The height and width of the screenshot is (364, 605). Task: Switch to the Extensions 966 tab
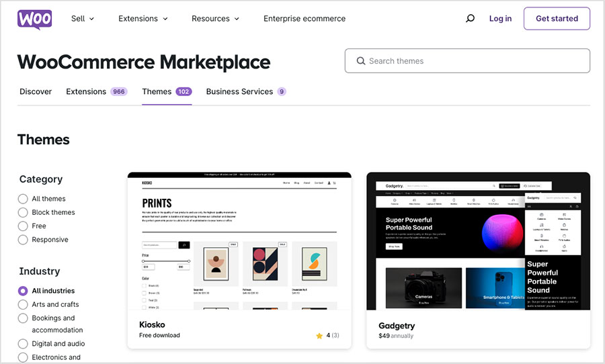pyautogui.click(x=96, y=92)
